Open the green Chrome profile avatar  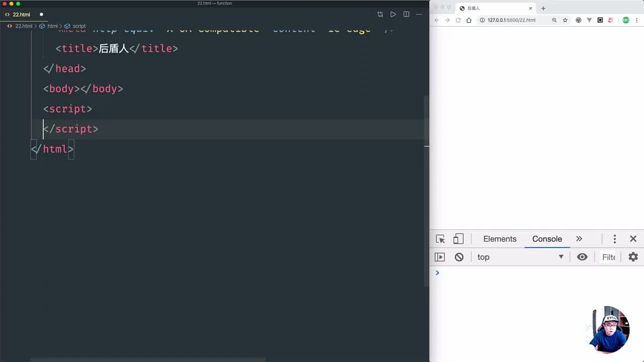pos(625,20)
